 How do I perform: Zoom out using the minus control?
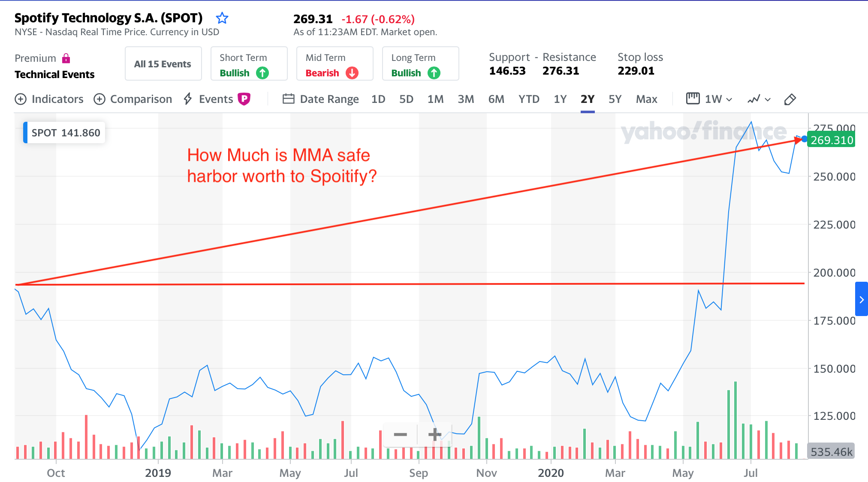(400, 435)
